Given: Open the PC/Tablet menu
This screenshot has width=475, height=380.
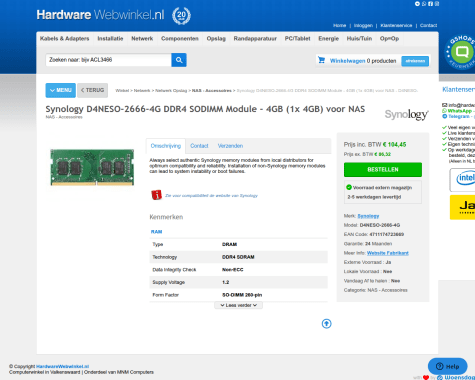Looking at the screenshot, I should pyautogui.click(x=297, y=39).
